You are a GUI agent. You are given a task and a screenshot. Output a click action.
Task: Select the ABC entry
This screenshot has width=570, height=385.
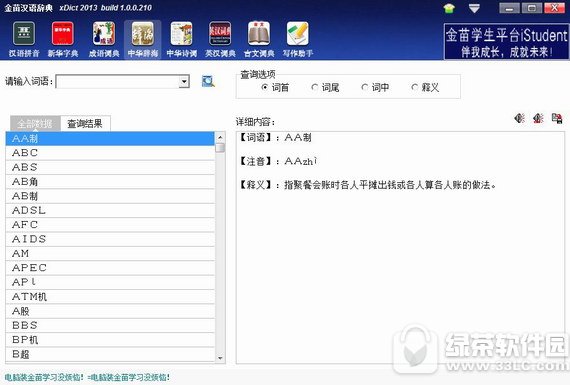110,153
